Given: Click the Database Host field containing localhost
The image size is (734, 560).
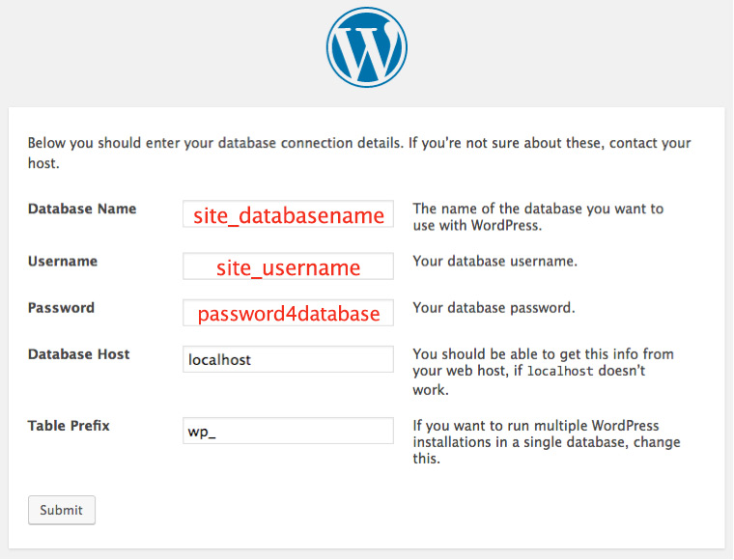Looking at the screenshot, I should point(288,359).
